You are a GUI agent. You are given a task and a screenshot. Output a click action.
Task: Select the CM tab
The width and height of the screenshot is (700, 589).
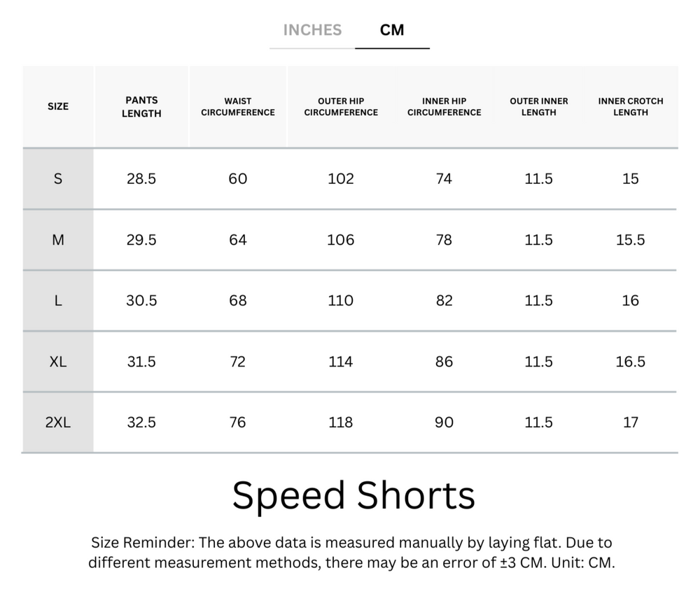pyautogui.click(x=392, y=30)
